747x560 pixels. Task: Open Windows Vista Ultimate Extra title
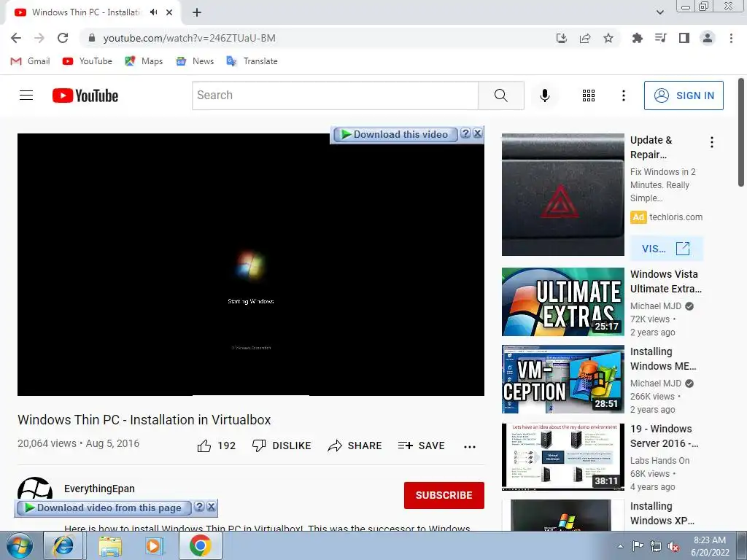[666, 281]
